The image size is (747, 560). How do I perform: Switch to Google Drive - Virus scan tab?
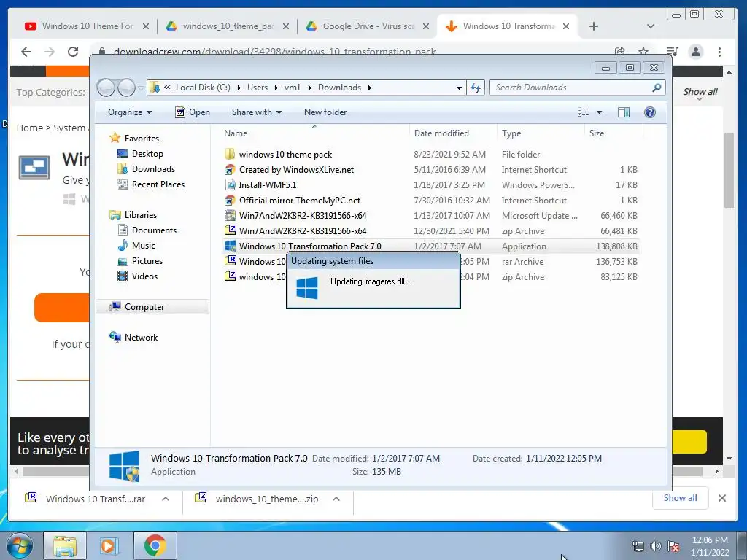click(x=368, y=26)
